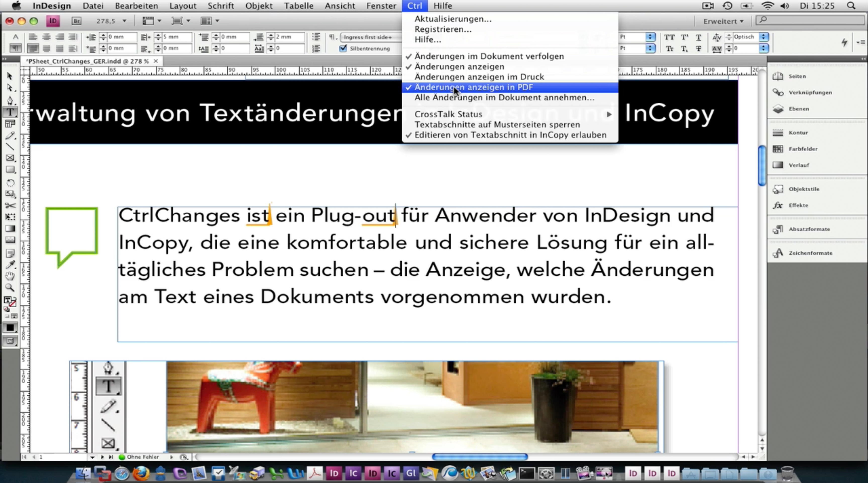Open the zoom level 278,5 dropdown
The height and width of the screenshot is (483, 868).
124,21
